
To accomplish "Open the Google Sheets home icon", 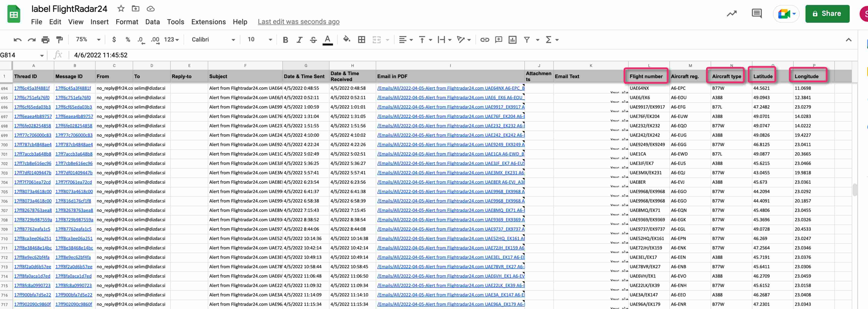I will click(14, 14).
